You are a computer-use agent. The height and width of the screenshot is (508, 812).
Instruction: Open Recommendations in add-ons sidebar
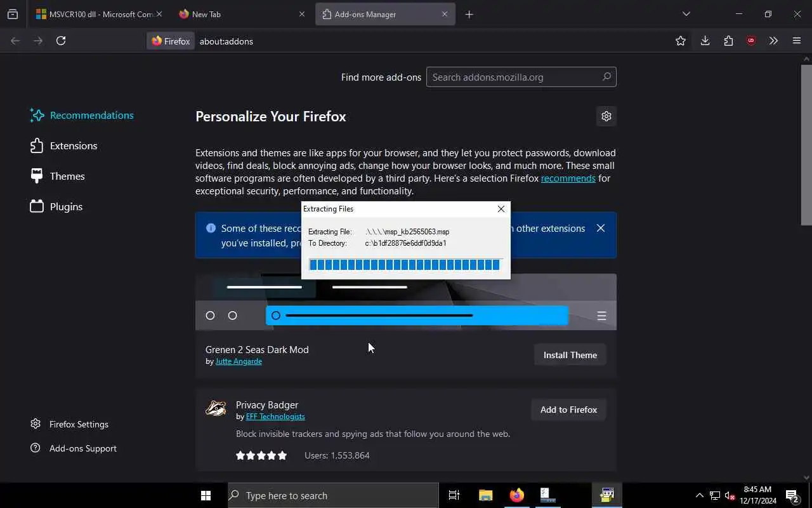point(82,115)
